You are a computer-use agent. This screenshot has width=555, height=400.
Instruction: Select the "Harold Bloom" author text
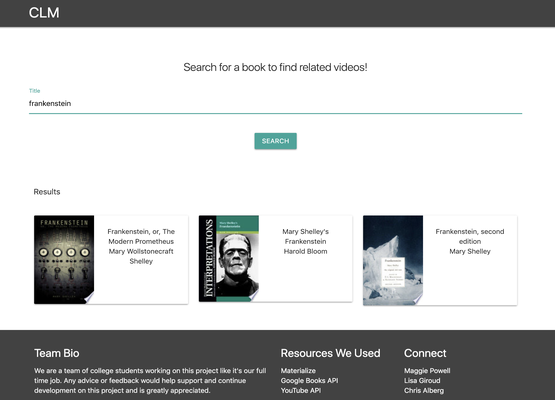[x=305, y=251]
